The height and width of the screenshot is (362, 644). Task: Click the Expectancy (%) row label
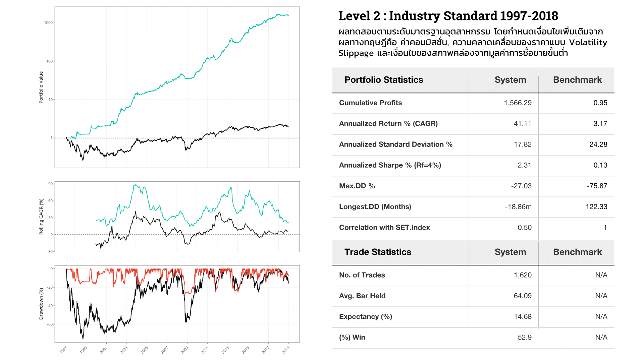365,317
